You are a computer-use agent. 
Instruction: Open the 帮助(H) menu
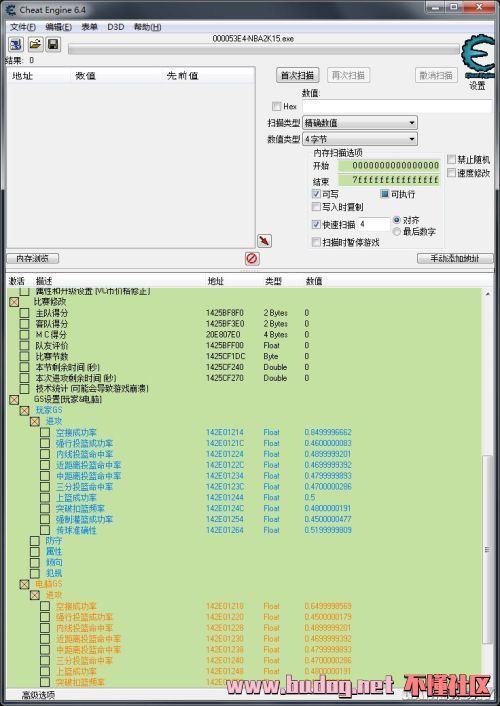click(x=147, y=27)
